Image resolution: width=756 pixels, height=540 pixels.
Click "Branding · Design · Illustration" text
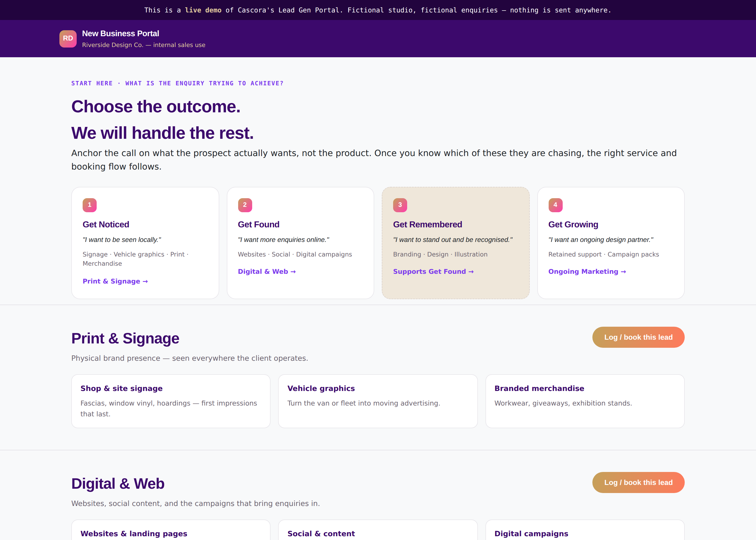440,254
